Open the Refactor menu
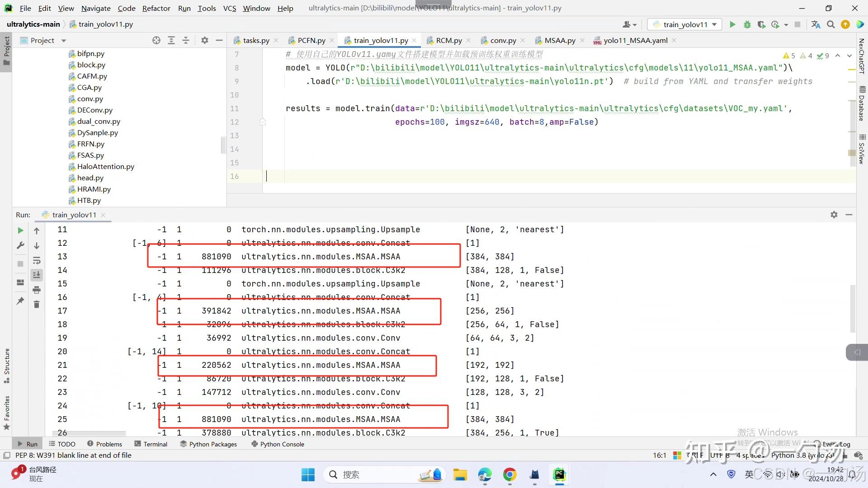This screenshot has height=488, width=868. (156, 8)
